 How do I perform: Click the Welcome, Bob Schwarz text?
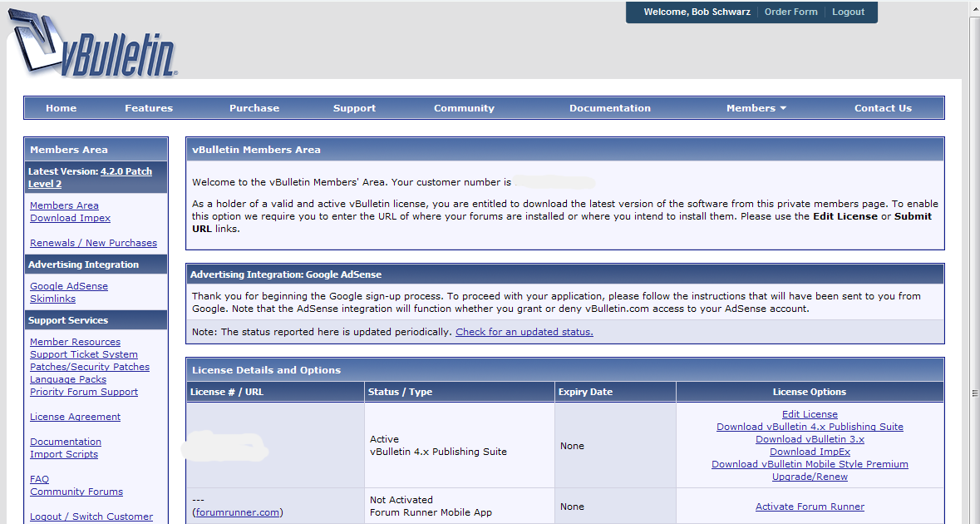[697, 12]
